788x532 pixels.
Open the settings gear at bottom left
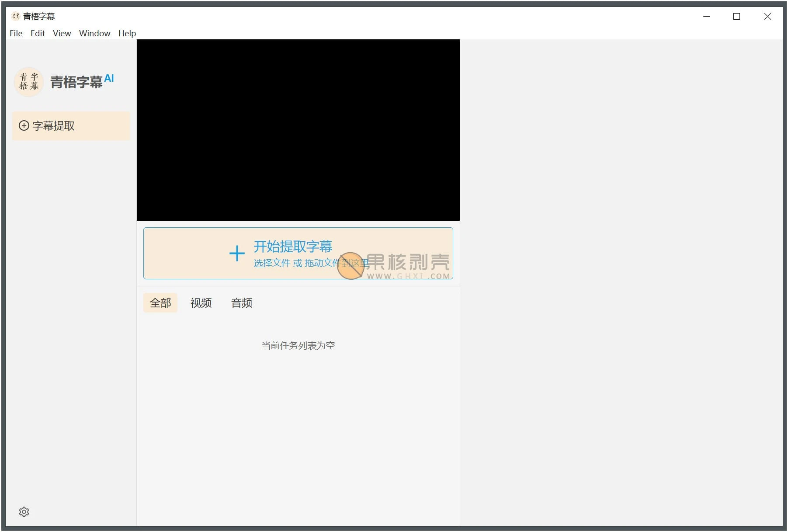(24, 511)
